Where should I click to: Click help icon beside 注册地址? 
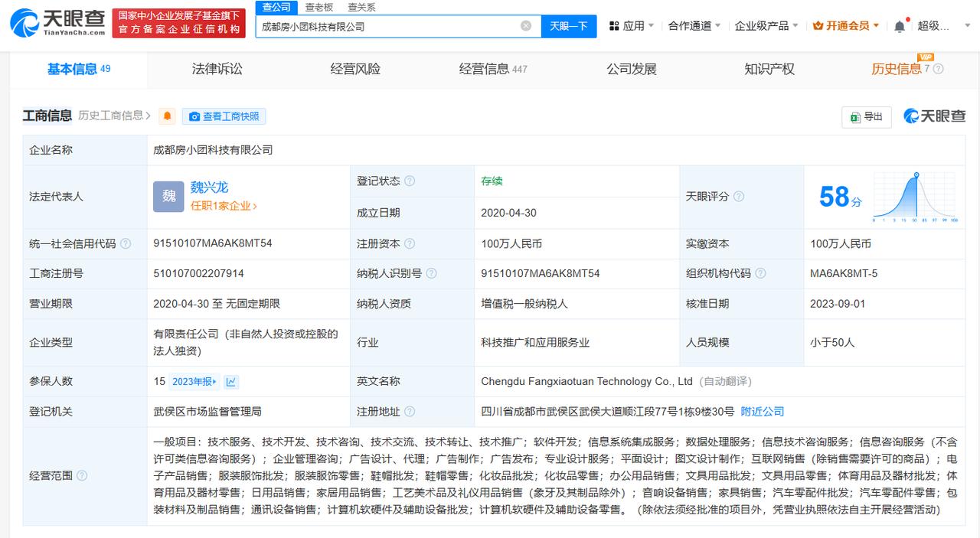[410, 412]
